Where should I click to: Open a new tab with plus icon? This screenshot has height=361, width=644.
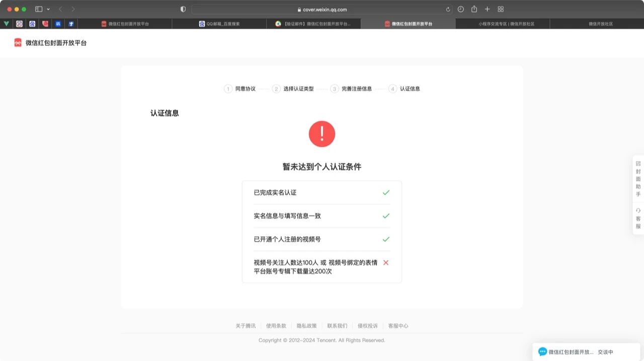[487, 9]
